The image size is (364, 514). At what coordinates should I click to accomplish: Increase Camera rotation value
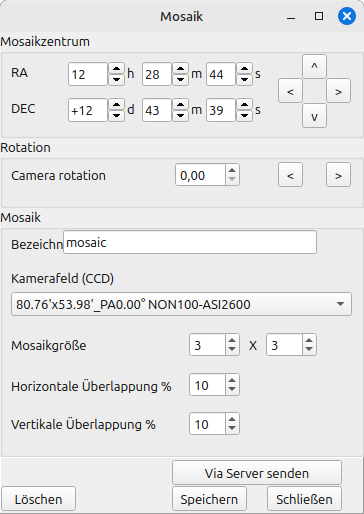(232, 170)
